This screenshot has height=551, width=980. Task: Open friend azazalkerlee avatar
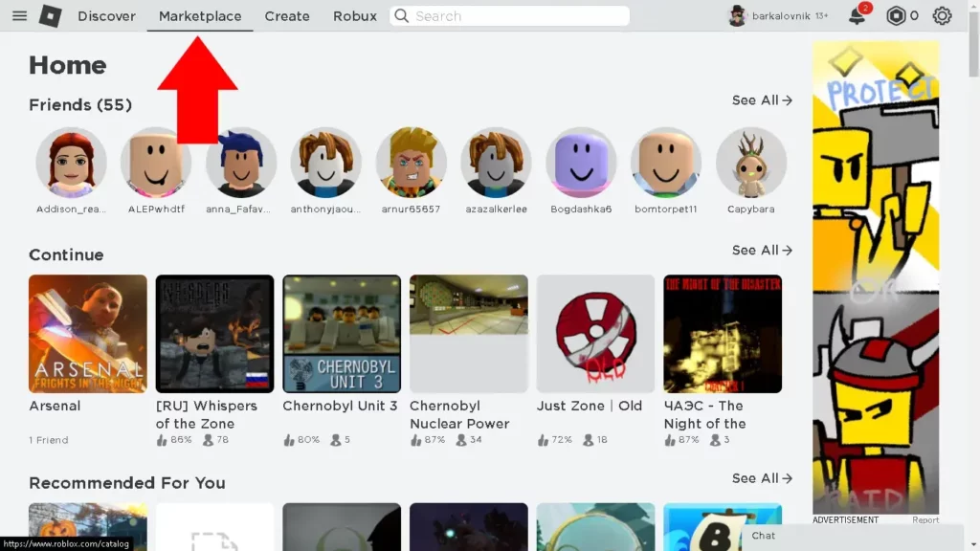coord(497,163)
